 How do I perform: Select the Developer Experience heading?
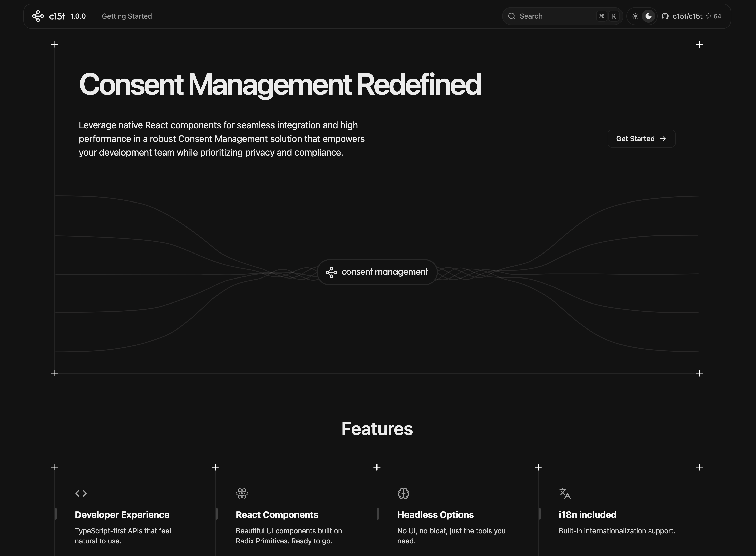point(122,515)
